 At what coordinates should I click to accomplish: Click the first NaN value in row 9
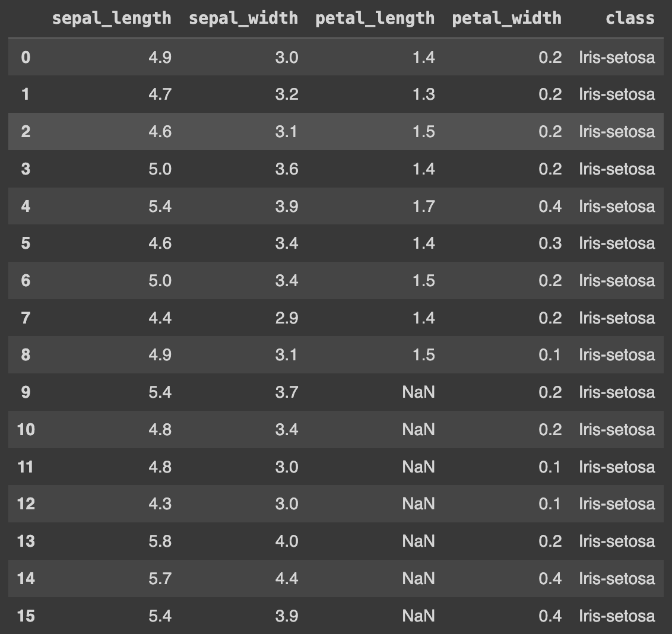pyautogui.click(x=419, y=392)
